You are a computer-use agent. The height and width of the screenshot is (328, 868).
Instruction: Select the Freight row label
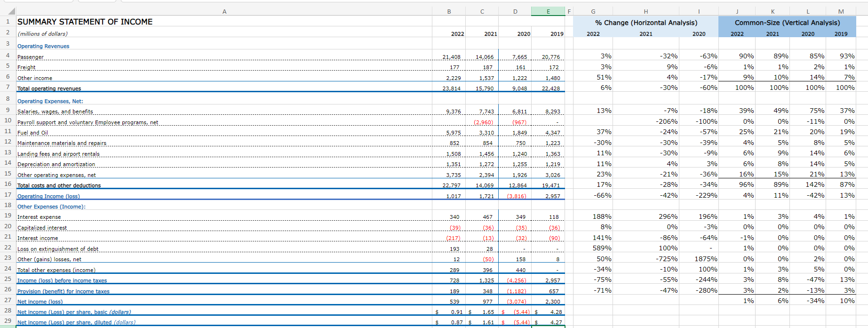click(x=26, y=67)
